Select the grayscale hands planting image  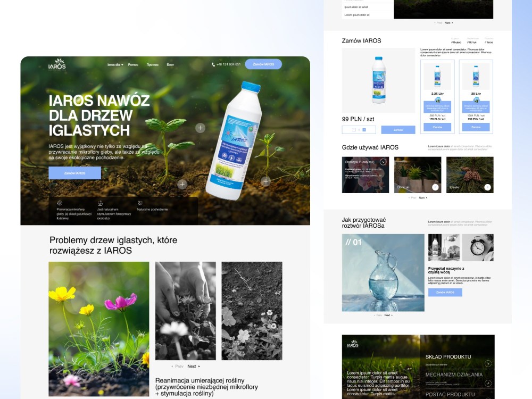(x=186, y=311)
